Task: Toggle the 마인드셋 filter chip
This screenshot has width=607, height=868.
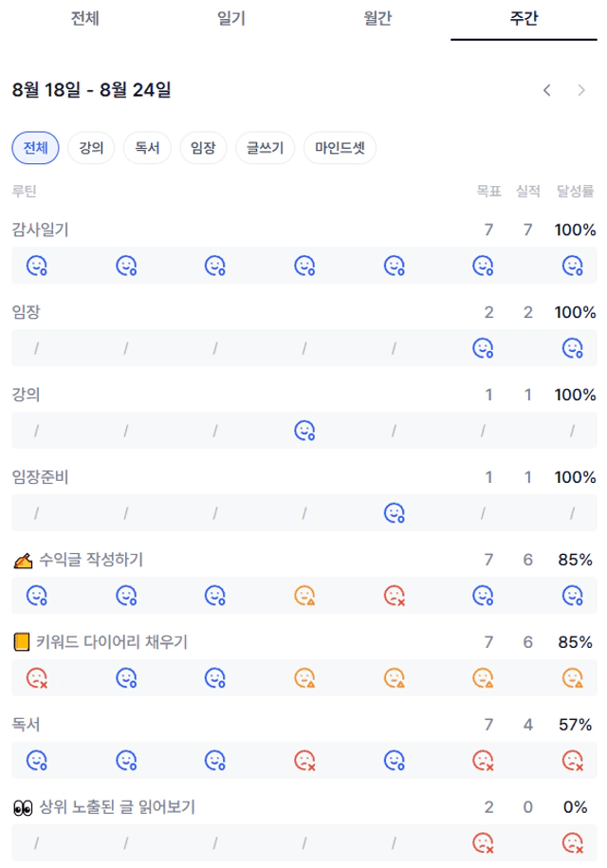Action: point(340,148)
